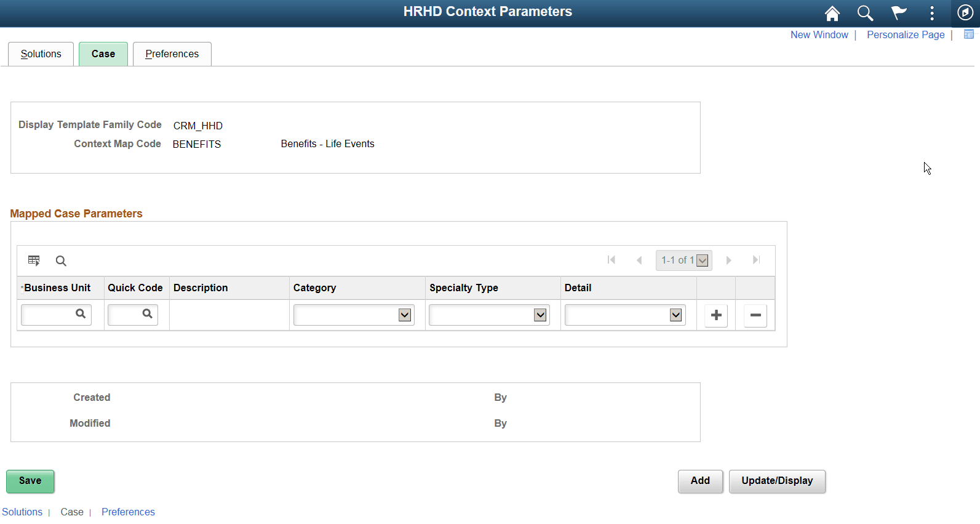Expand the Specialty Type dropdown
The width and height of the screenshot is (980, 524).
(x=489, y=315)
